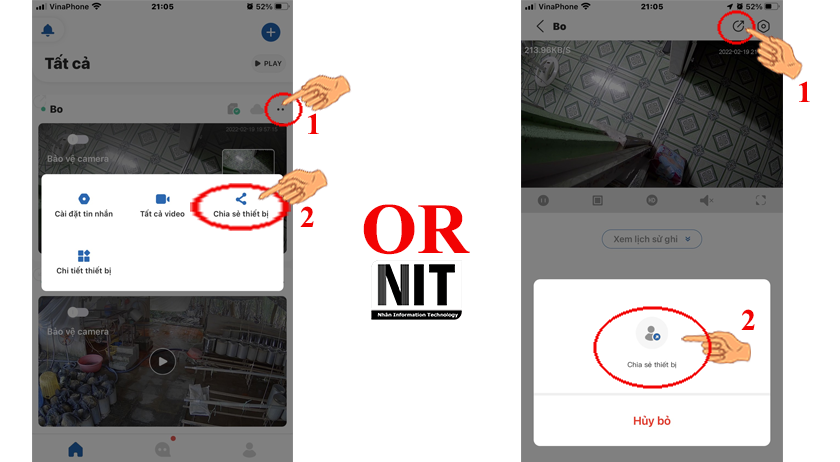Tap Hủy bỏ cancel button
The width and height of the screenshot is (840, 462).
coord(651,421)
